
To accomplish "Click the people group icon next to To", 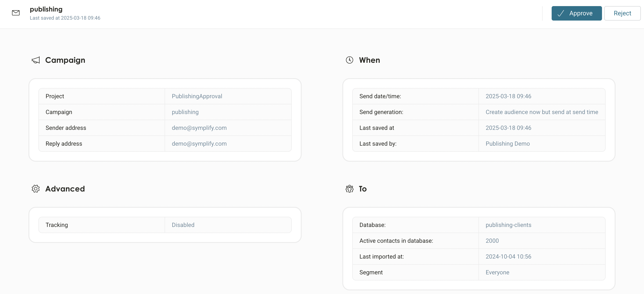I will 349,189.
